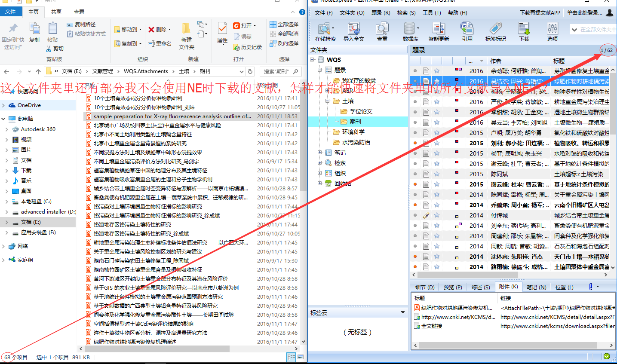The height and width of the screenshot is (364, 617).
Task: Toggle star flag for 余劲聪 2016 record
Action: point(437,71)
